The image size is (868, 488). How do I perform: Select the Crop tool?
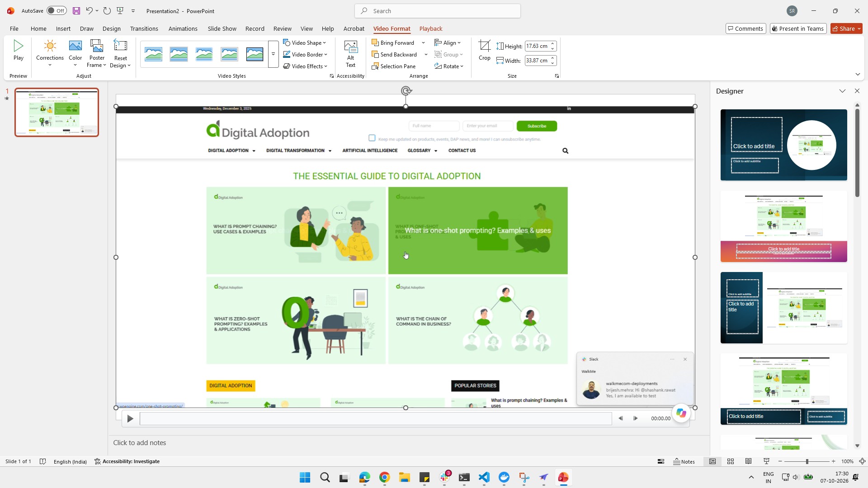pyautogui.click(x=484, y=50)
